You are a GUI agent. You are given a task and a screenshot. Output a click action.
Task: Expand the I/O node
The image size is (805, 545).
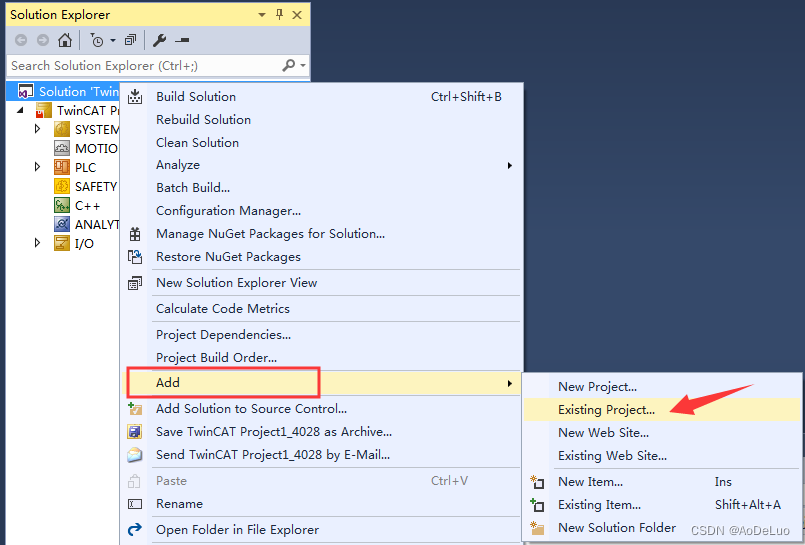tap(37, 243)
